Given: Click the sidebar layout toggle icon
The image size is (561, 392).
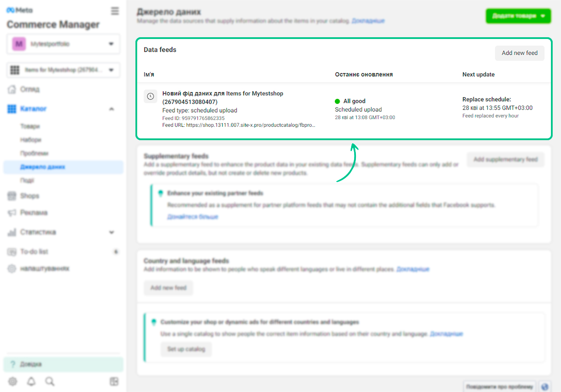Looking at the screenshot, I should pos(114,382).
